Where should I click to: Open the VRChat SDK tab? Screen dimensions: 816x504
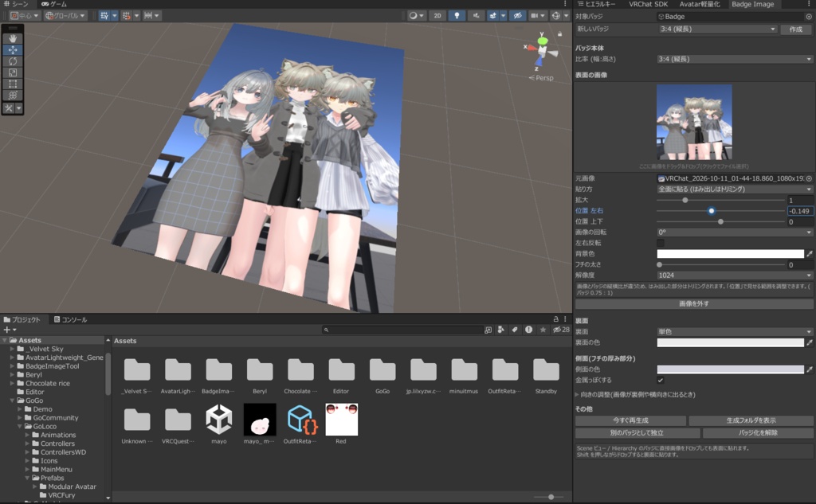coord(648,4)
